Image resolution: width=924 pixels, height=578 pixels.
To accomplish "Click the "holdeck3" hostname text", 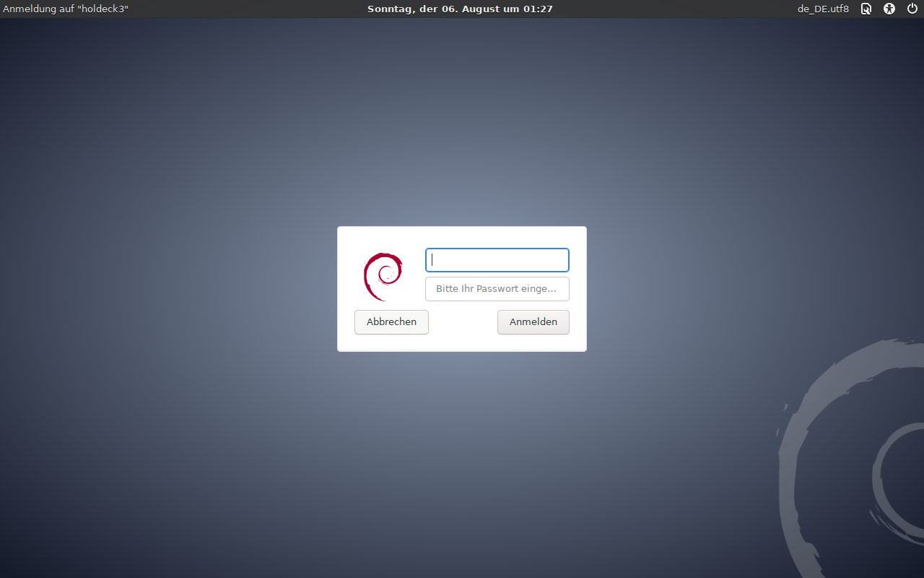I will tap(103, 9).
